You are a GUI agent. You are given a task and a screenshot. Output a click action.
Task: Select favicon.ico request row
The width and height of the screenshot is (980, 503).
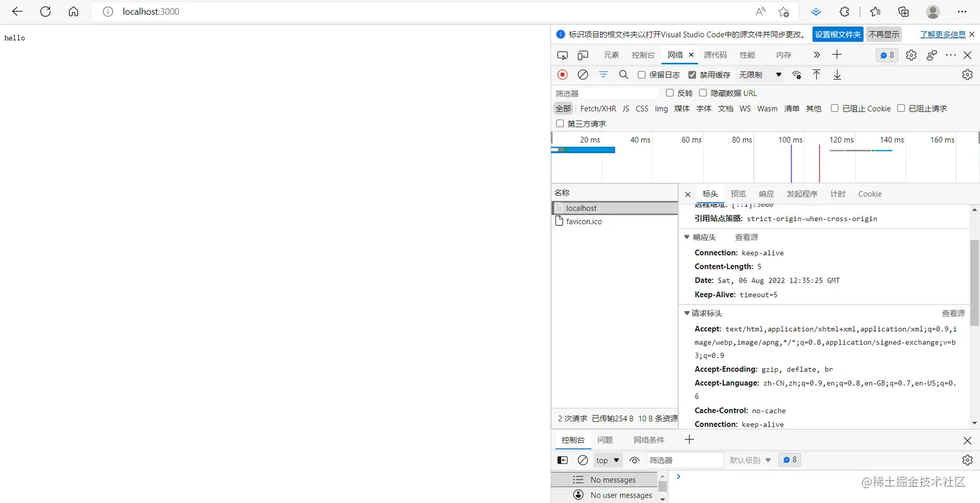pos(614,221)
